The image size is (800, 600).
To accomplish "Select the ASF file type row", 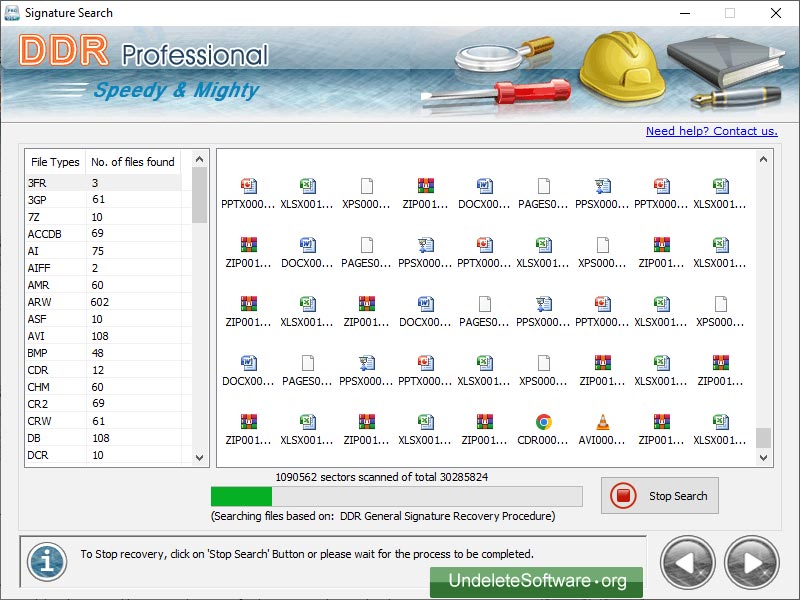I will point(103,319).
